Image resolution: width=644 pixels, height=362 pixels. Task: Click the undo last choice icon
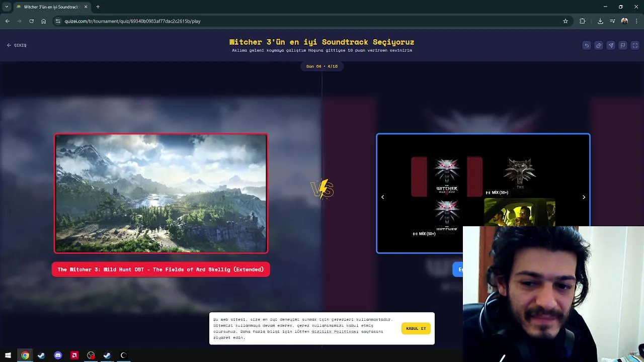click(587, 45)
